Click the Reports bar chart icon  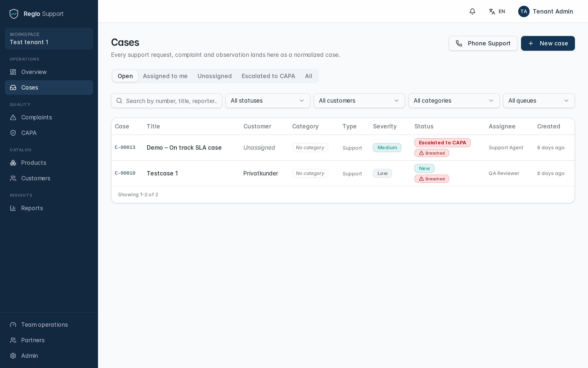tap(13, 208)
